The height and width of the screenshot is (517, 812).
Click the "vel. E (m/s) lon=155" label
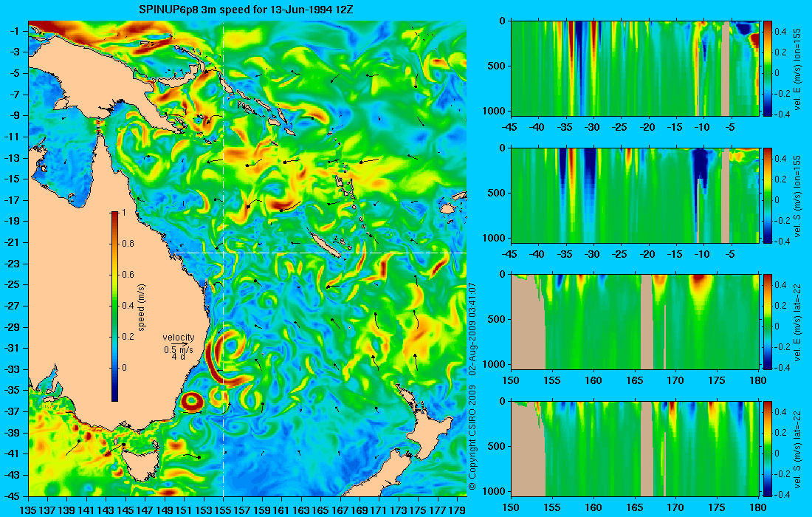point(798,69)
